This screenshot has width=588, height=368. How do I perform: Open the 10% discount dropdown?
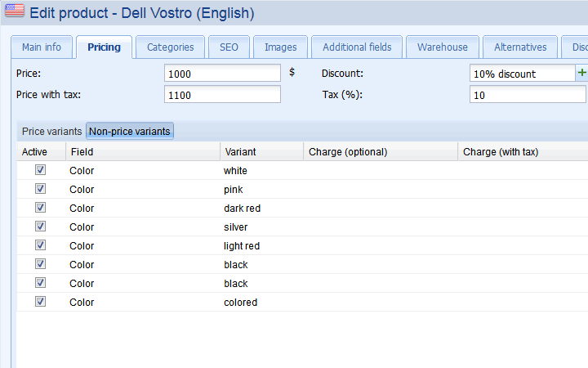coord(522,74)
